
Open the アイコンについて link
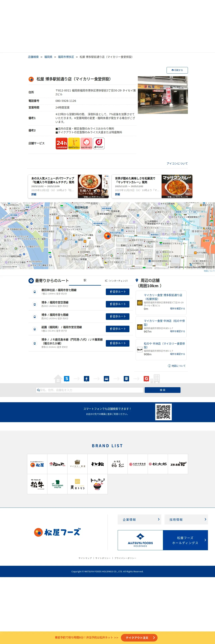177,164
